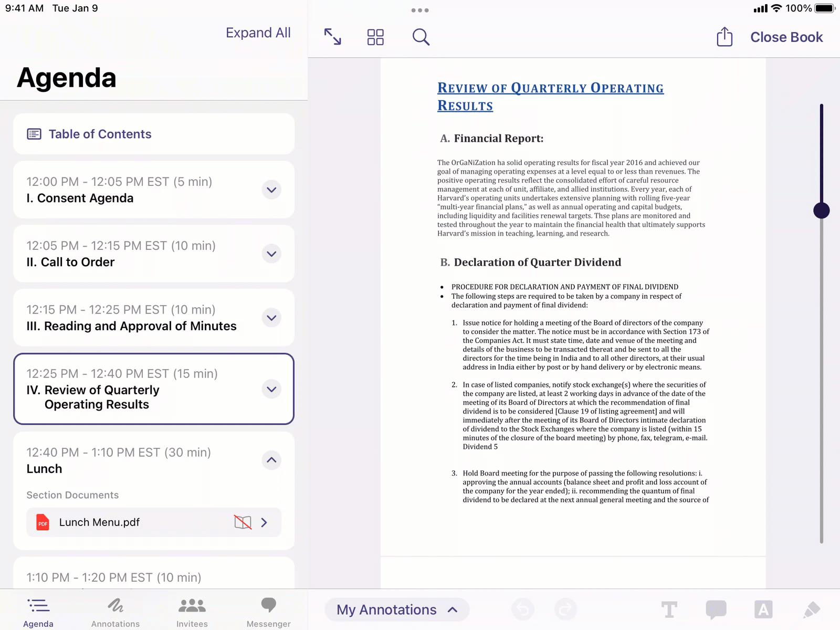Redo the last annotation
This screenshot has height=630, width=840.
tap(566, 610)
